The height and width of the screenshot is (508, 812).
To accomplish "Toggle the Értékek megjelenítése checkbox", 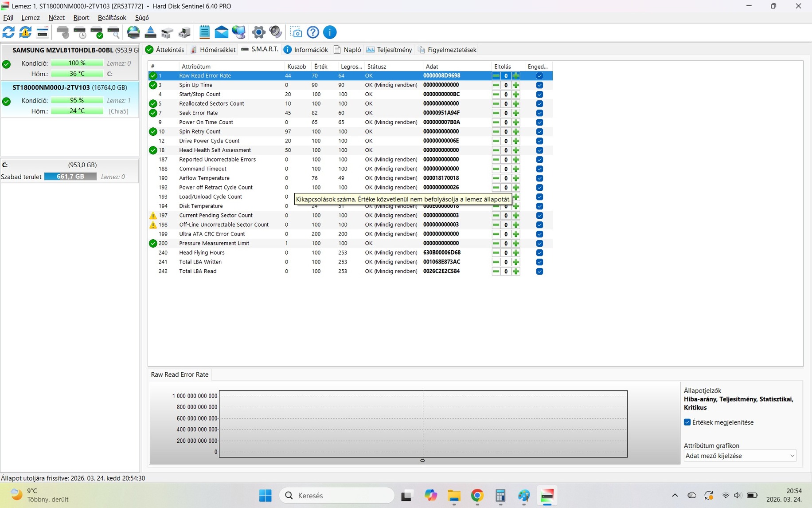I will click(x=687, y=422).
